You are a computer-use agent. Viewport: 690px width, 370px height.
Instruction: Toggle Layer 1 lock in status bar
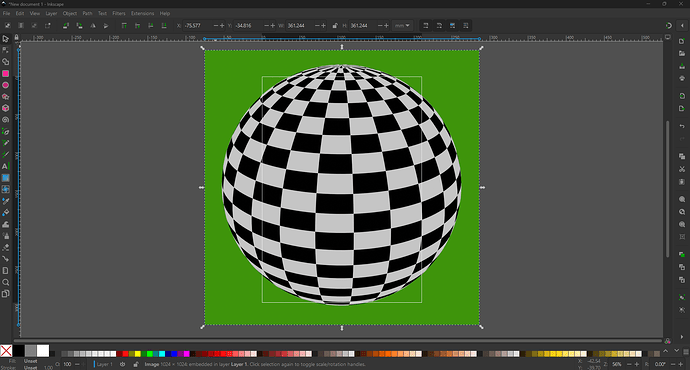[x=136, y=364]
